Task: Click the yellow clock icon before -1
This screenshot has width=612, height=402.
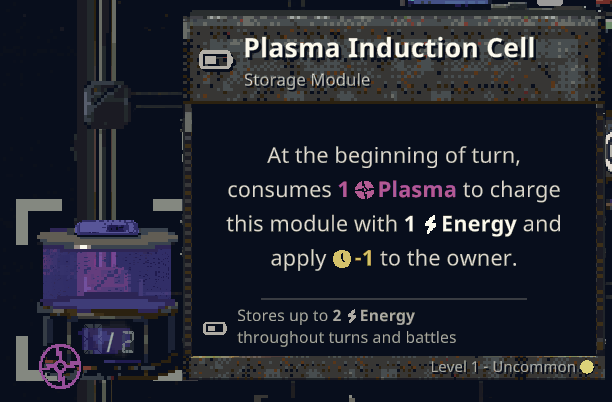Action: (342, 258)
